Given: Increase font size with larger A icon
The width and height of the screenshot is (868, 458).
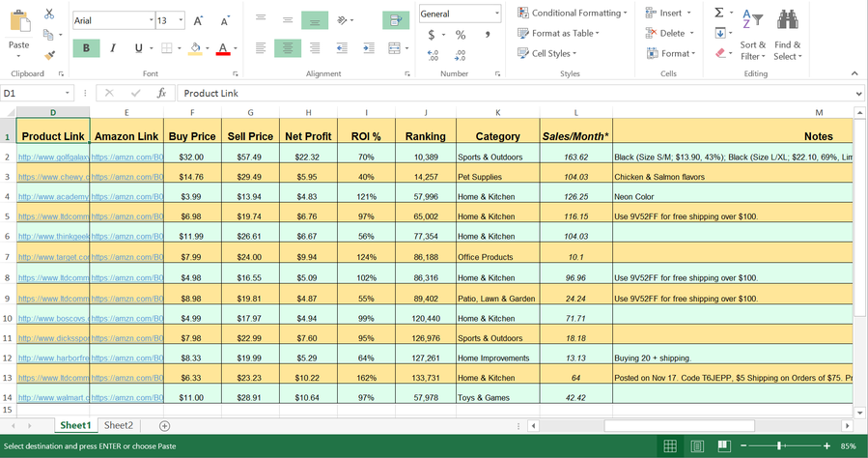Looking at the screenshot, I should click(198, 21).
